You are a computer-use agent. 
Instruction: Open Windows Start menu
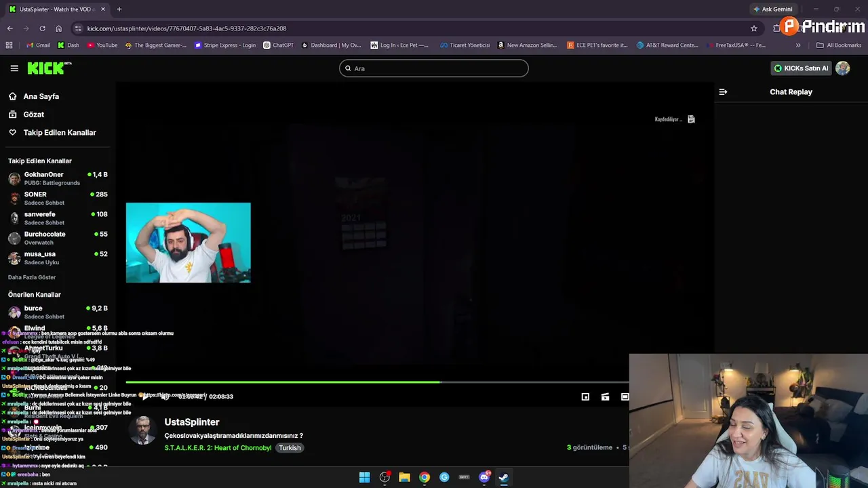point(364,477)
